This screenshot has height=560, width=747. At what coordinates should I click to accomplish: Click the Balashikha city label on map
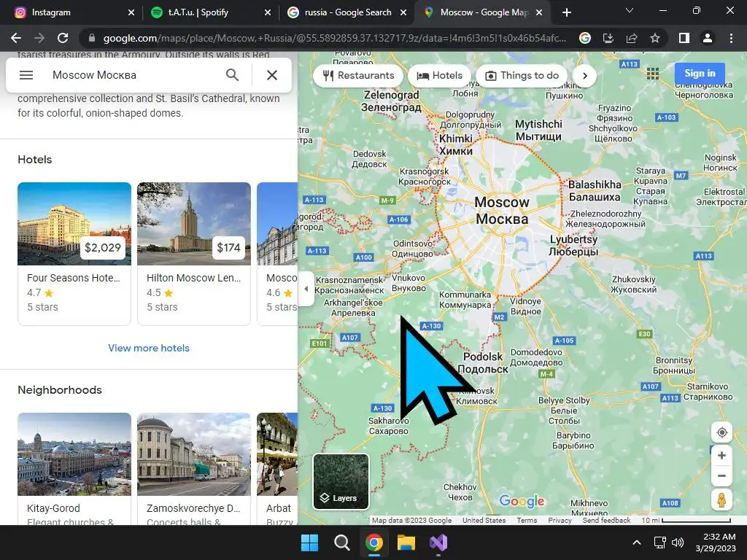595,190
